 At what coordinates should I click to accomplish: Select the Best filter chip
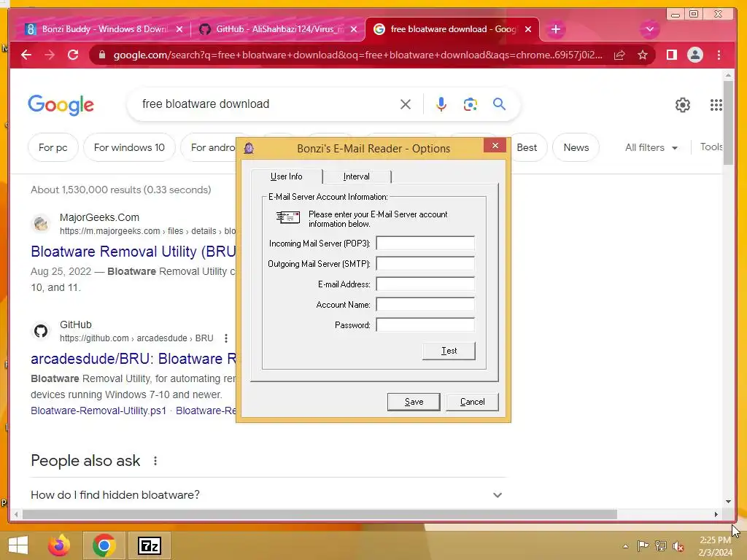527,147
